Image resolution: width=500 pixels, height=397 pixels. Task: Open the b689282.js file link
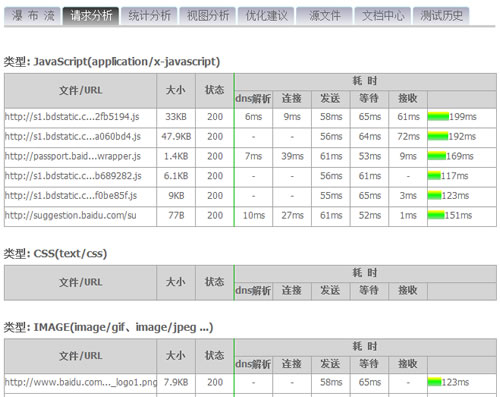coord(73,176)
